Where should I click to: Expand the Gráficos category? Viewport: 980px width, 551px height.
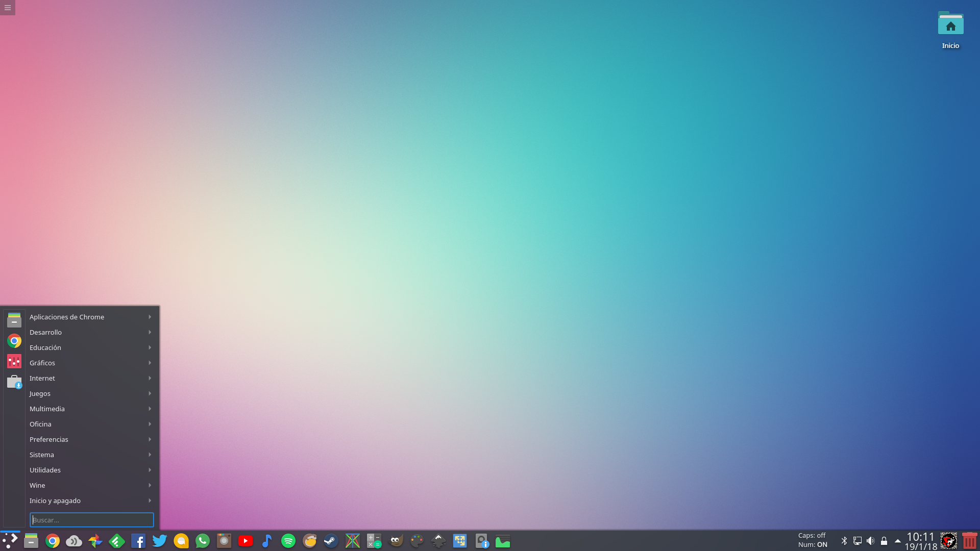point(91,363)
